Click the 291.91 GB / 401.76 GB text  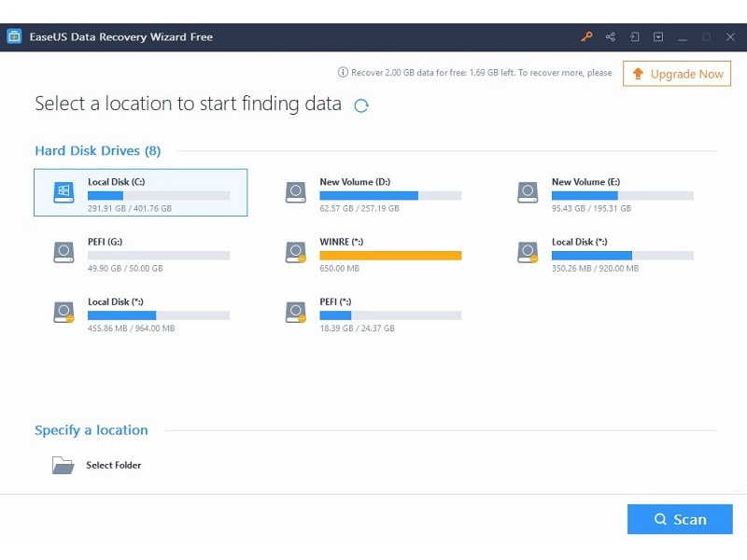click(130, 208)
